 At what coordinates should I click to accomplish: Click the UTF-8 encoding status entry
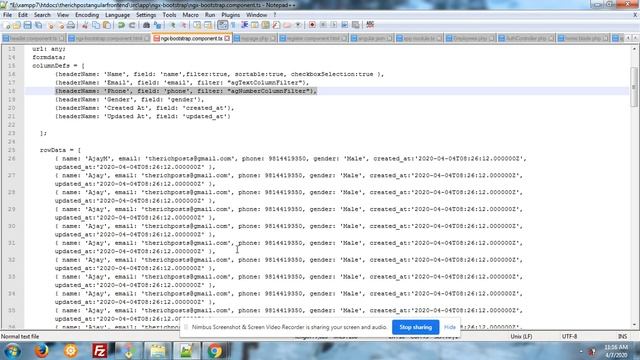[569, 336]
